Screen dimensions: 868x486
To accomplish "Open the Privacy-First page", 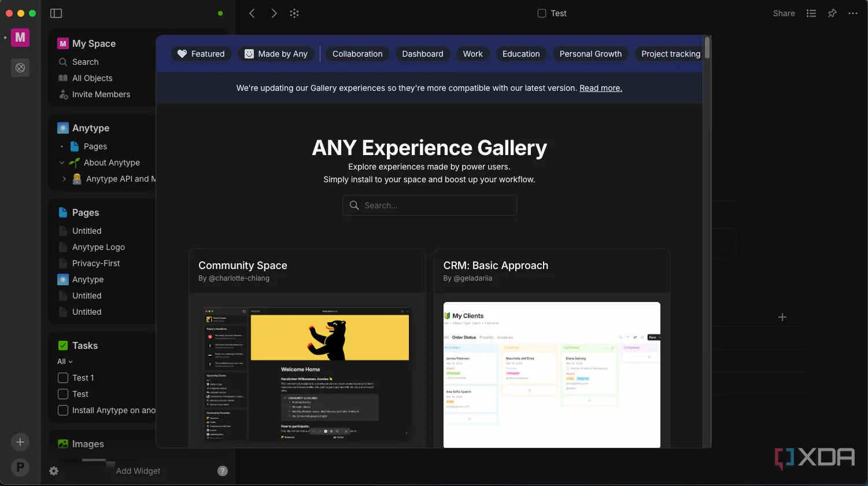I will tap(96, 263).
